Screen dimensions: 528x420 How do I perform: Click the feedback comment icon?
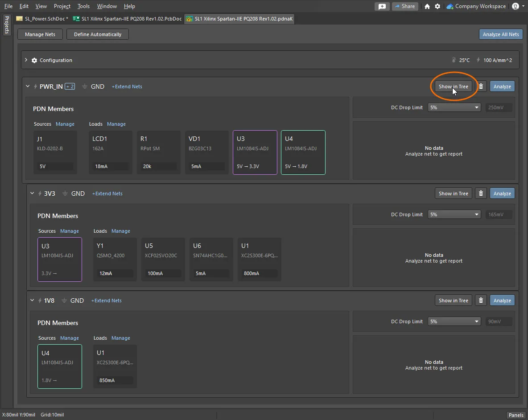pyautogui.click(x=382, y=6)
